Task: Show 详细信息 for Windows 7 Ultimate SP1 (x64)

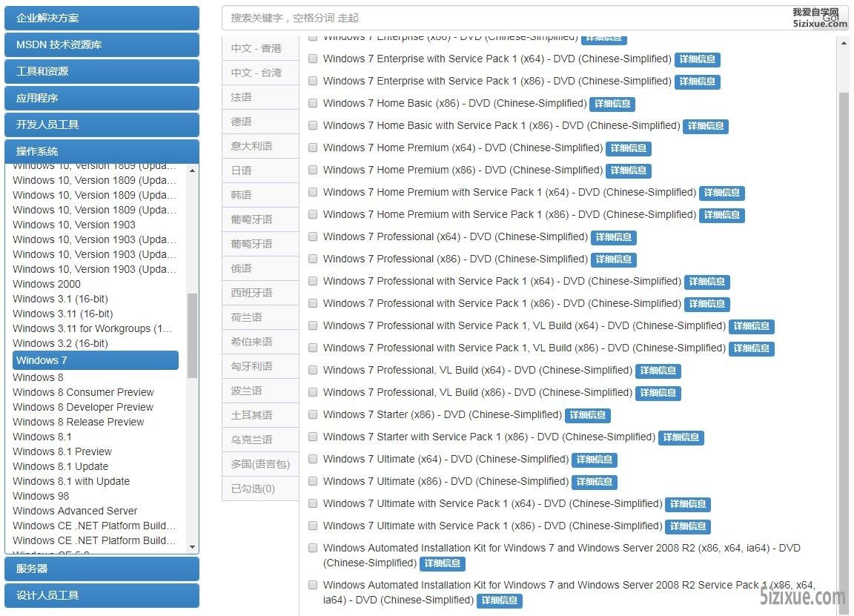Action: (688, 504)
